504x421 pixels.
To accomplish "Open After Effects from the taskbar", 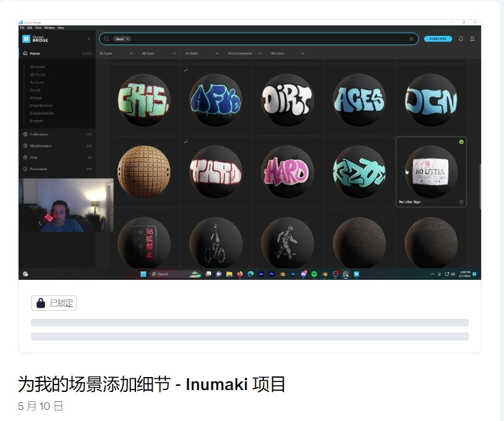I will click(261, 274).
